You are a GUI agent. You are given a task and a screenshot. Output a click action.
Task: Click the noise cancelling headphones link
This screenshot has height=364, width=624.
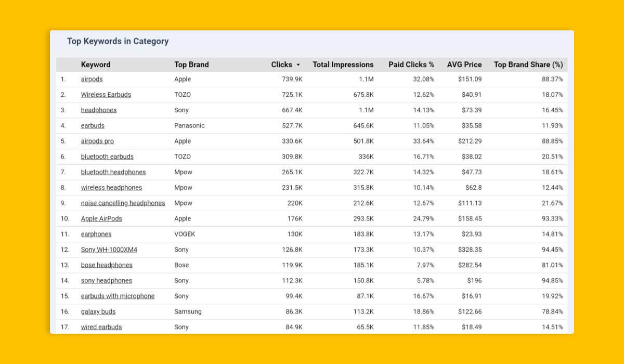pos(123,203)
